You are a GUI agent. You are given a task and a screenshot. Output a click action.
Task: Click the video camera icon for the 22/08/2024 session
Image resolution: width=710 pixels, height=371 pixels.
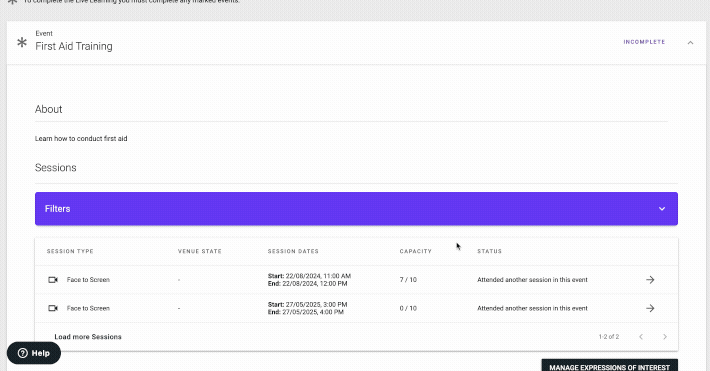[53, 280]
